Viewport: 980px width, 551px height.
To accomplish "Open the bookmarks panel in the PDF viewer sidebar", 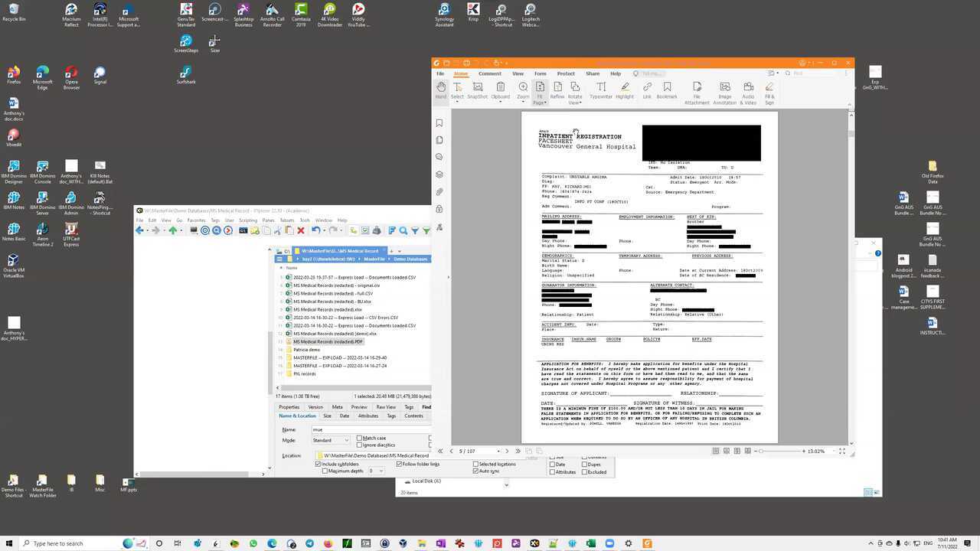I will 439,122.
